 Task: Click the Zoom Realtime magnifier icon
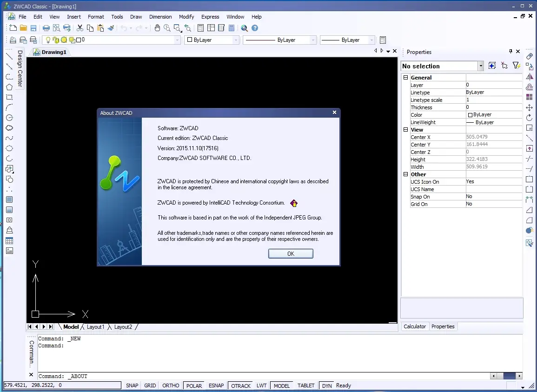pyautogui.click(x=167, y=28)
